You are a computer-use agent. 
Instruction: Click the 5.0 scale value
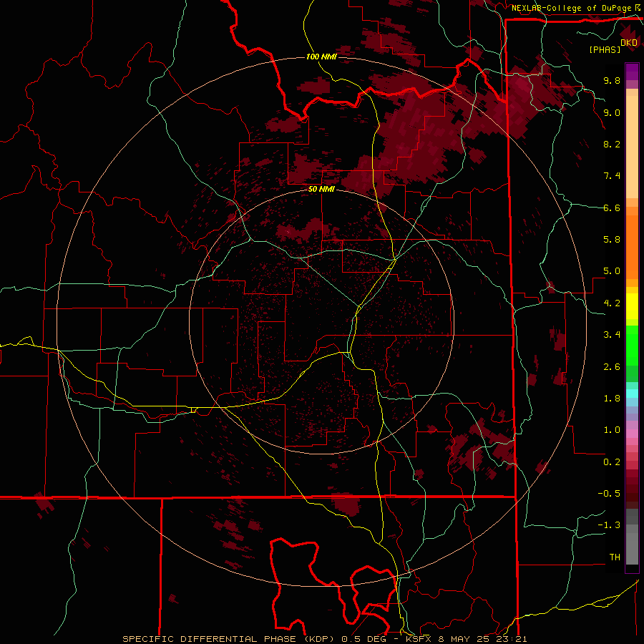click(x=612, y=271)
